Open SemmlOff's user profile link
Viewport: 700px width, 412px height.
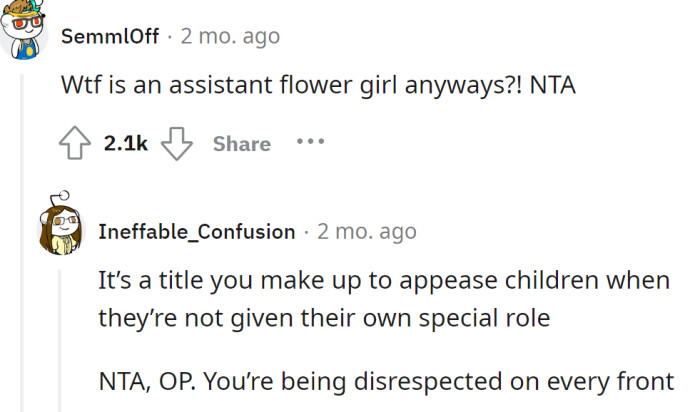point(110,37)
